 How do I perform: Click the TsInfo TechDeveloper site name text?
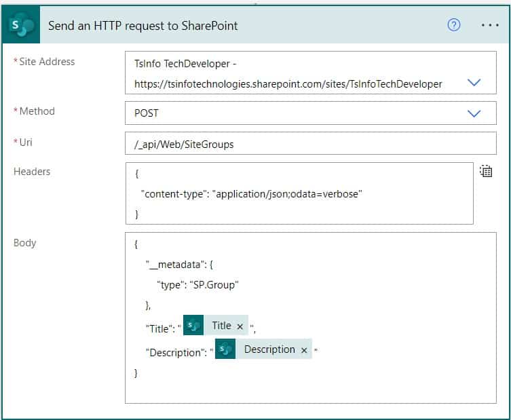click(x=185, y=64)
